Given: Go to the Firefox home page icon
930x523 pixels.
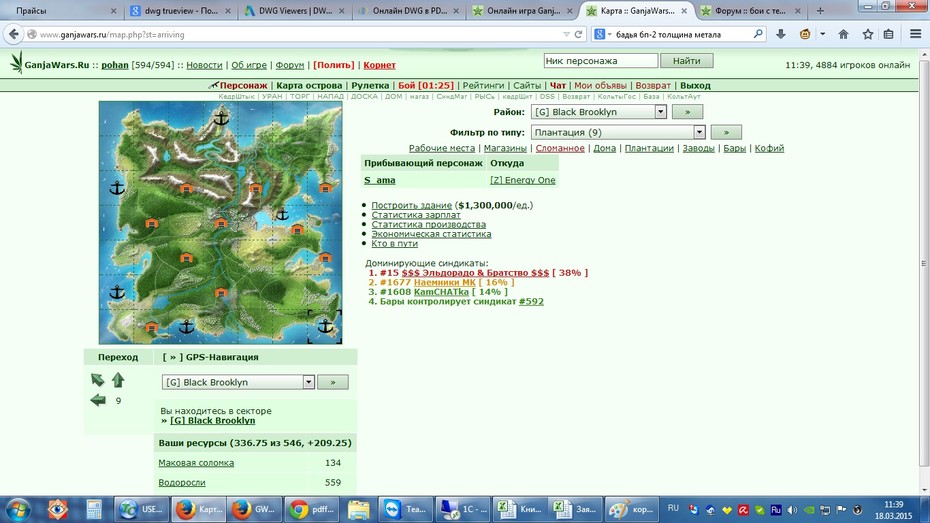Looking at the screenshot, I should click(x=843, y=34).
